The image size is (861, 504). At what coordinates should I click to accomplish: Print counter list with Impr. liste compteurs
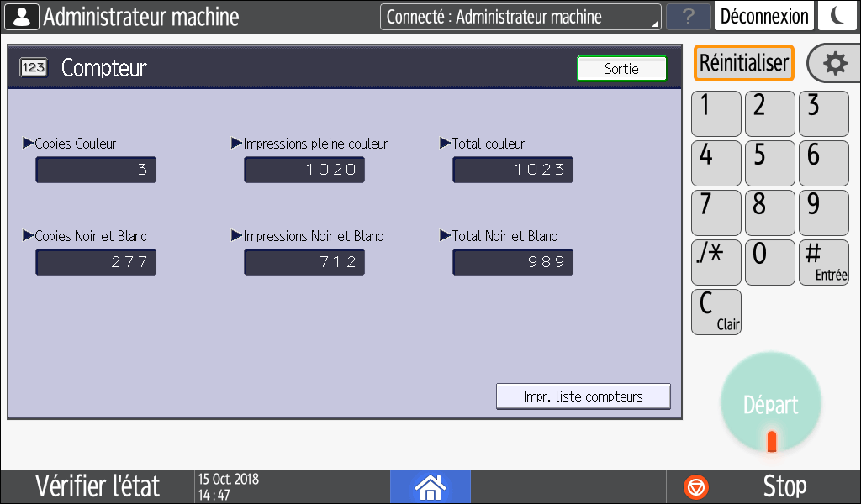point(583,396)
